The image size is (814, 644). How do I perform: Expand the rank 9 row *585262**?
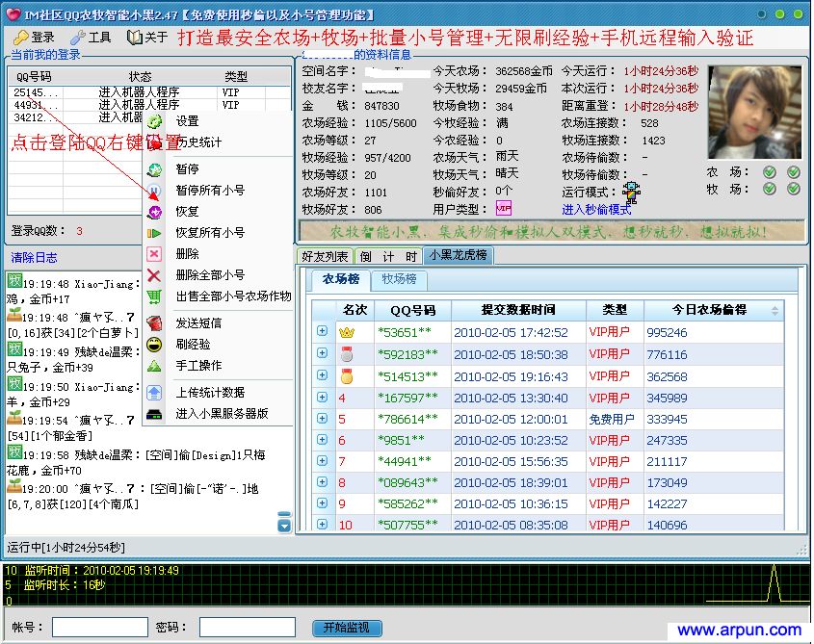click(322, 502)
